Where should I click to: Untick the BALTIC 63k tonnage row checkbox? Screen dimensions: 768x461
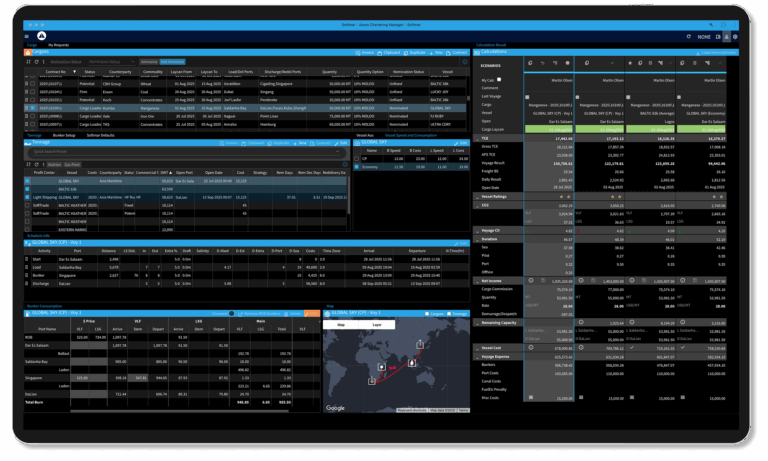tap(27, 189)
